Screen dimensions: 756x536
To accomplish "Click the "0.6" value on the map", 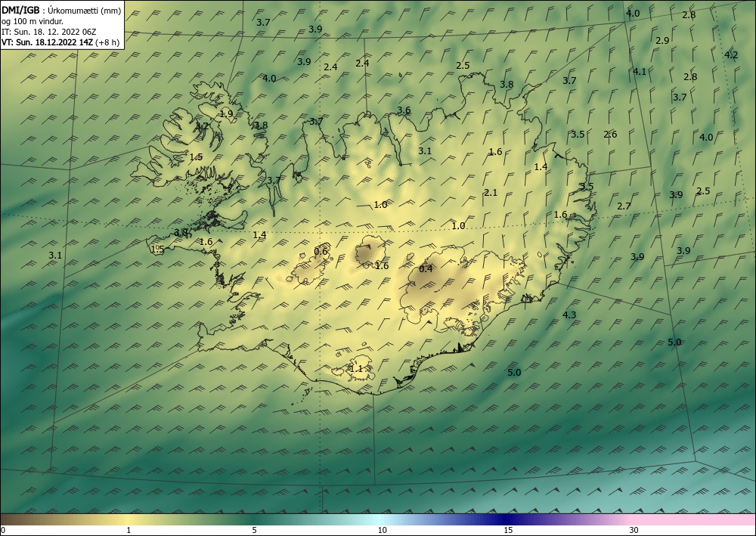I will tap(321, 251).
